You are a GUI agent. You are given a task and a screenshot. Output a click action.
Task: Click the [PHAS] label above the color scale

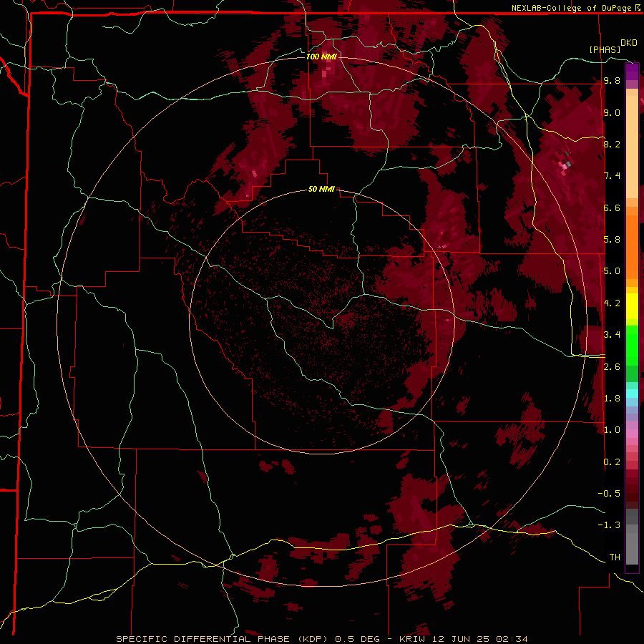(x=605, y=49)
